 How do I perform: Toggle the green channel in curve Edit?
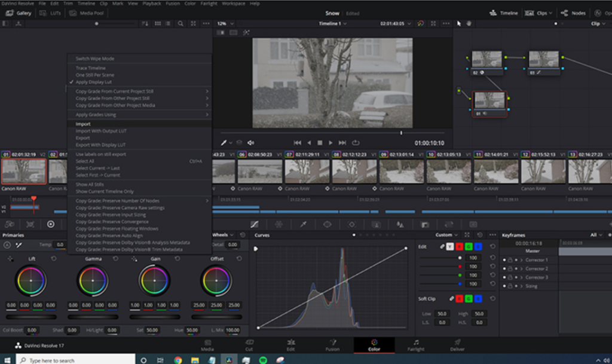[469, 247]
